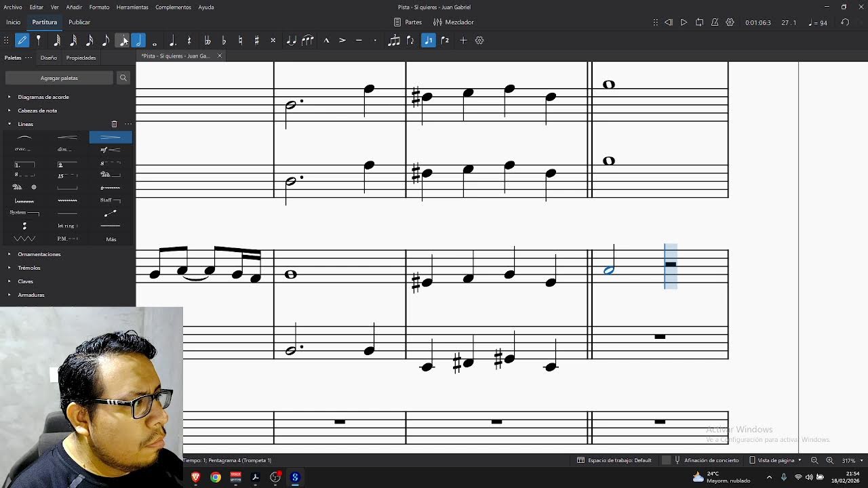Open the Propiedades panel tab

pos(81,58)
